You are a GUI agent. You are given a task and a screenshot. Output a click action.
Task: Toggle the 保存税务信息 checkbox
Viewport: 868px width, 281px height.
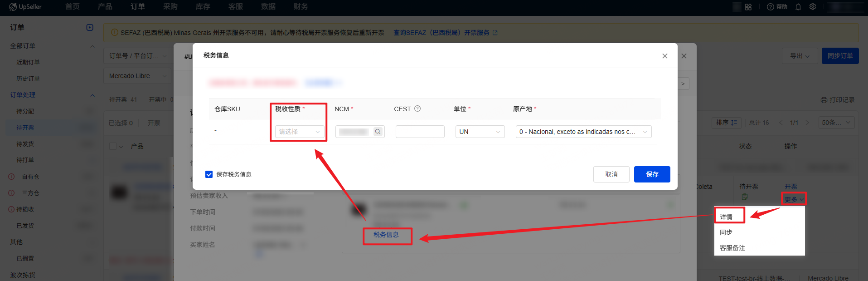(209, 174)
